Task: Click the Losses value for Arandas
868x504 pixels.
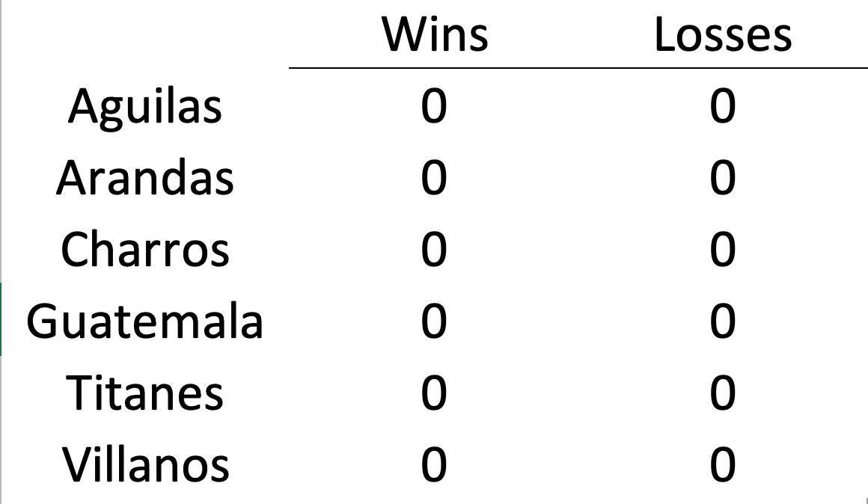Action: click(723, 178)
